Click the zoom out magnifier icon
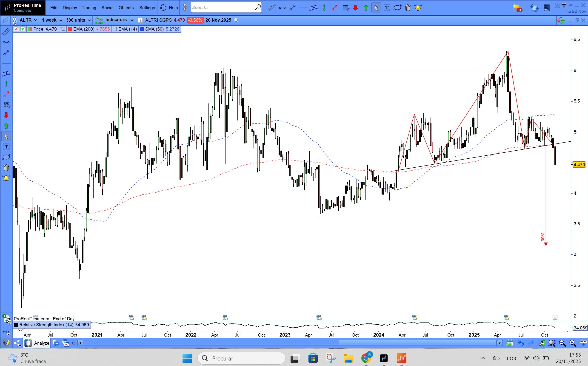This screenshot has width=588, height=366. [562, 343]
